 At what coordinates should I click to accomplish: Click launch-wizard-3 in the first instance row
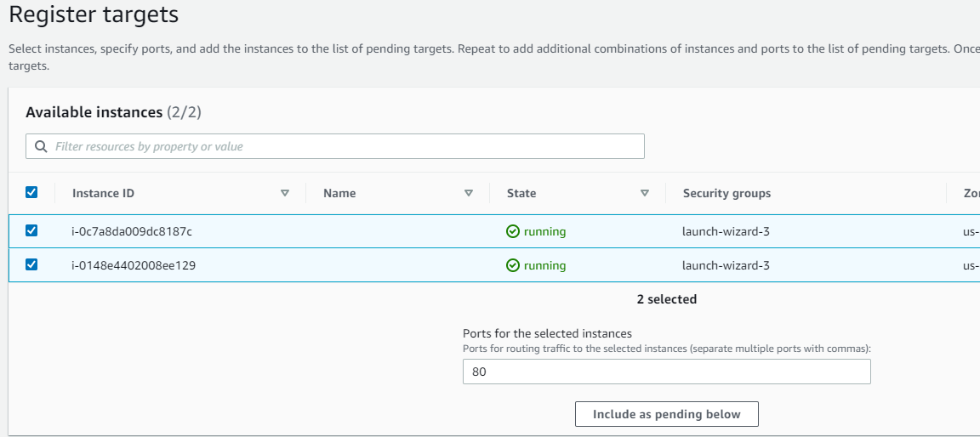tap(726, 231)
